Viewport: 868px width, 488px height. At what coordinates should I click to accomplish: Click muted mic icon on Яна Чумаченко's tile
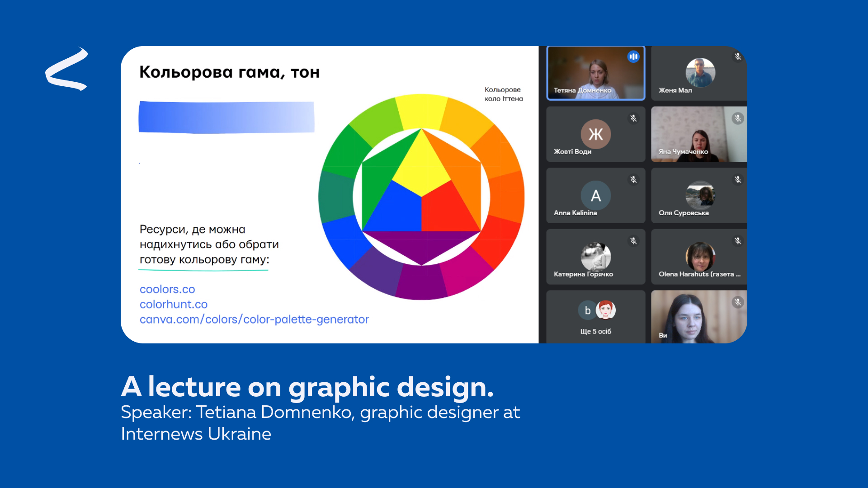coord(738,118)
